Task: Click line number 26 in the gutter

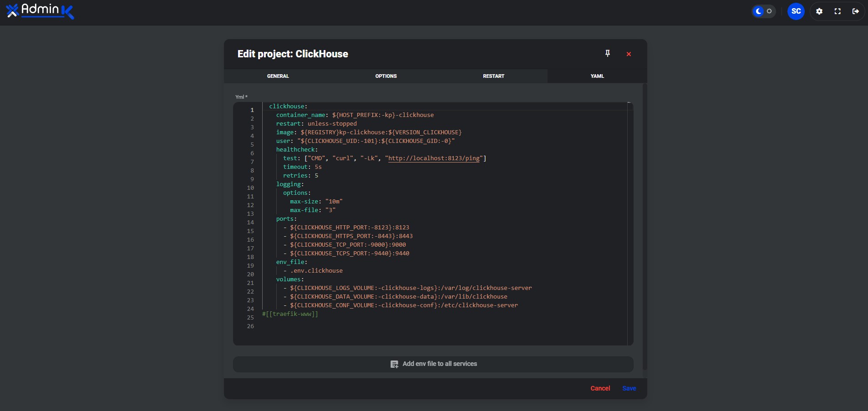Action: 250,326
